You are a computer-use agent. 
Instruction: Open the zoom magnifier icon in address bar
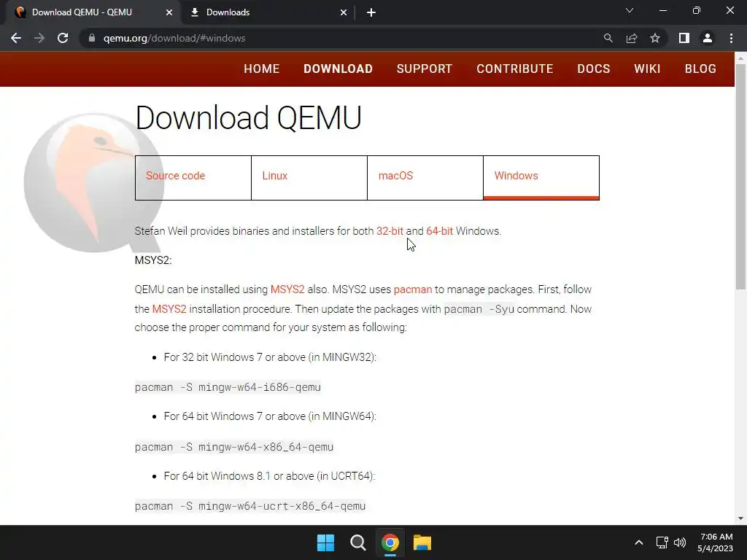point(608,38)
